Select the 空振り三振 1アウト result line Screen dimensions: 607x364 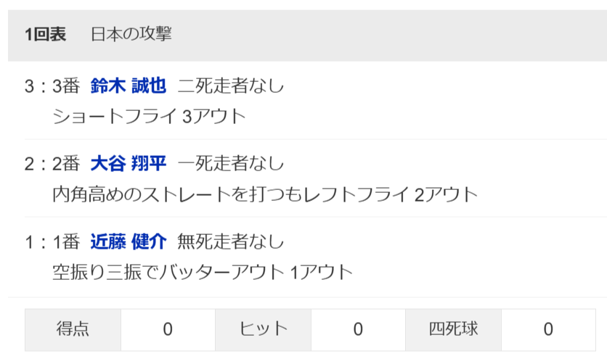pyautogui.click(x=203, y=272)
